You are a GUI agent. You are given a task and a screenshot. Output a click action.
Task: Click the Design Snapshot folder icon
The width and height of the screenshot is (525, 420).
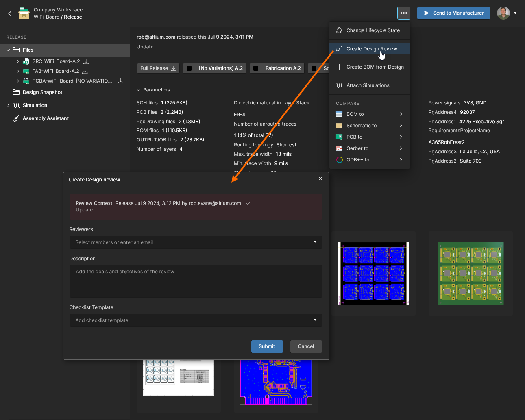click(x=16, y=92)
